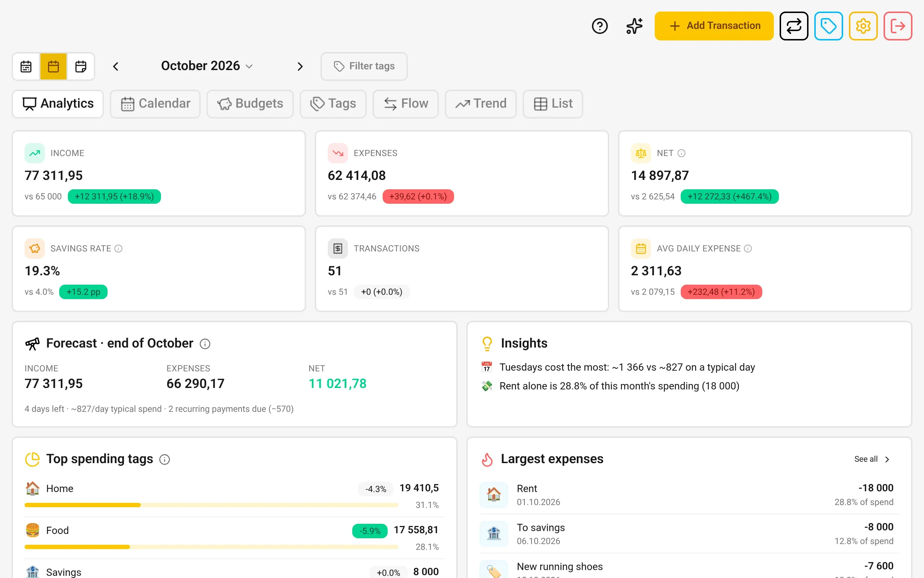The width and height of the screenshot is (924, 578).
Task: Switch to the Budgets tab
Action: [x=250, y=104]
